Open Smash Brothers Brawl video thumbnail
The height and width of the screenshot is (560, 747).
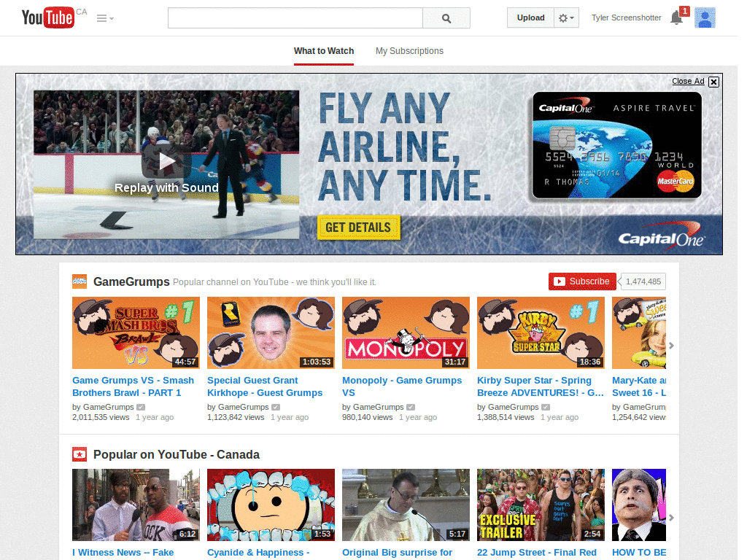(x=136, y=332)
